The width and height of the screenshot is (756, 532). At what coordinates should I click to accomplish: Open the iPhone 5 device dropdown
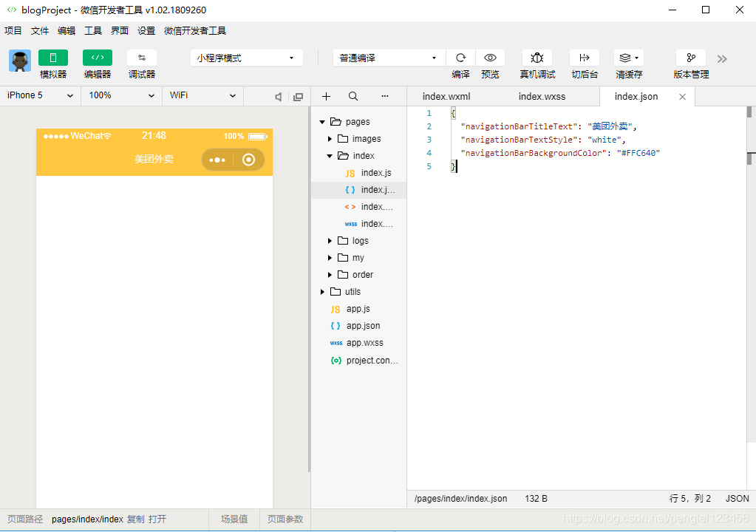point(41,95)
